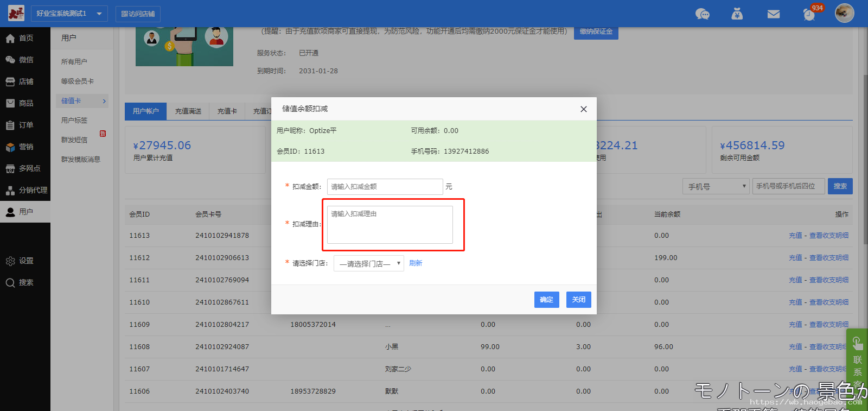
Task: Click 查看收支明细 for member 11611
Action: (x=829, y=280)
